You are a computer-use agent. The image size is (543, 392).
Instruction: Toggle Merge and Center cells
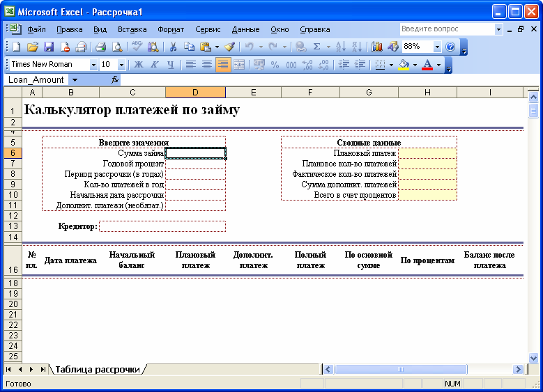pos(239,65)
